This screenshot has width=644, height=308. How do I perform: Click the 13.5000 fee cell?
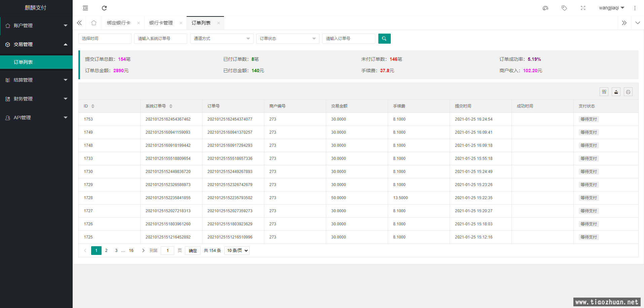click(401, 198)
